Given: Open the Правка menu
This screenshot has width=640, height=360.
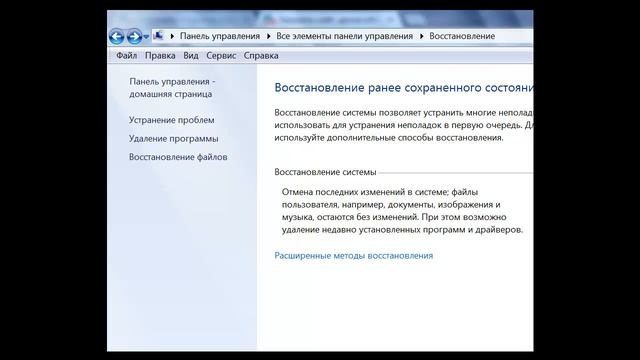Looking at the screenshot, I should (x=160, y=56).
